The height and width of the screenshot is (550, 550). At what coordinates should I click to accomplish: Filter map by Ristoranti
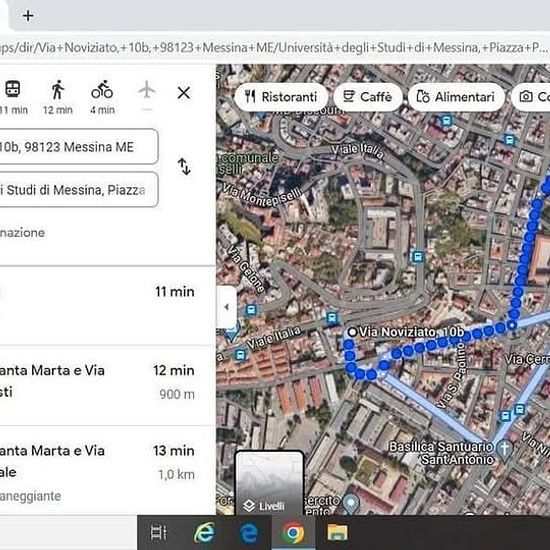pyautogui.click(x=281, y=97)
